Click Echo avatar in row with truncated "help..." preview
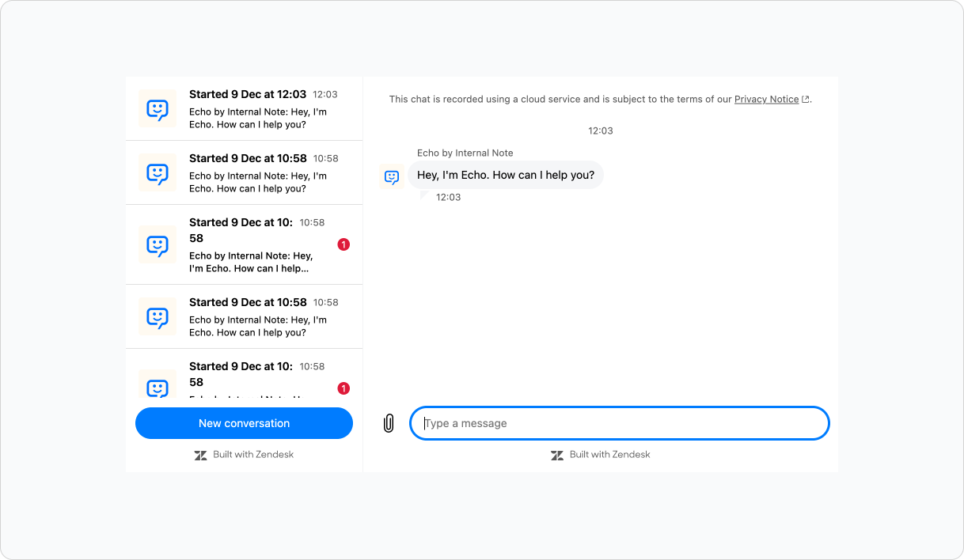This screenshot has height=560, width=964. 158,244
